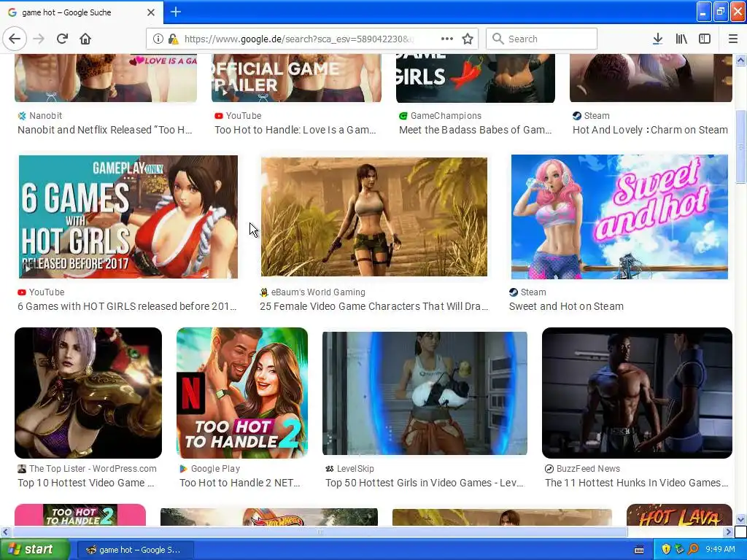The image size is (747, 560).
Task: Go back with the browser back arrow
Action: point(15,39)
